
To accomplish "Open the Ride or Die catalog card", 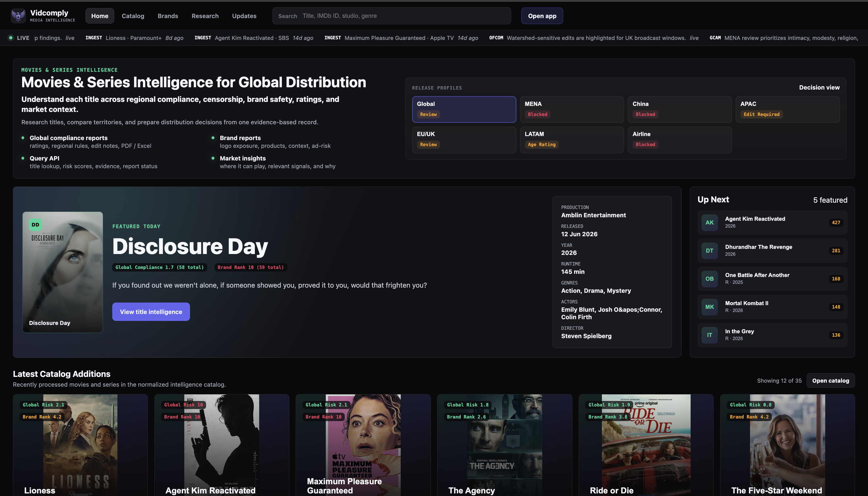I will (x=646, y=445).
